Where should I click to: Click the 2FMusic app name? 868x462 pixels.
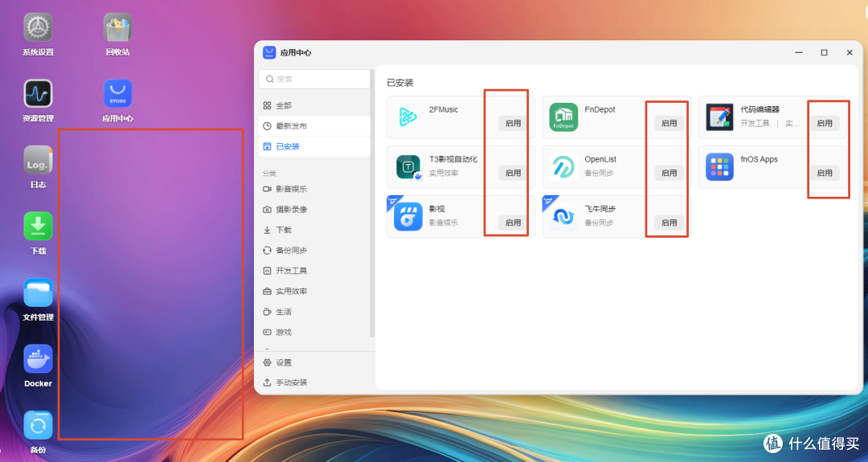point(444,109)
